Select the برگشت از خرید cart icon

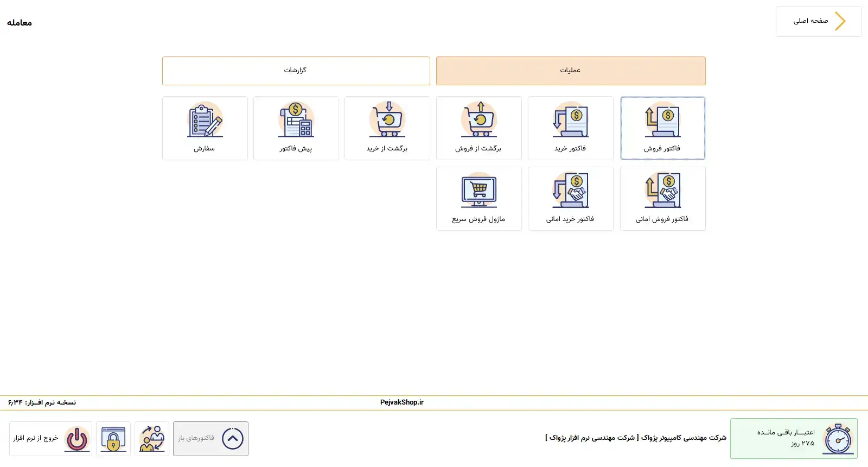tap(387, 121)
